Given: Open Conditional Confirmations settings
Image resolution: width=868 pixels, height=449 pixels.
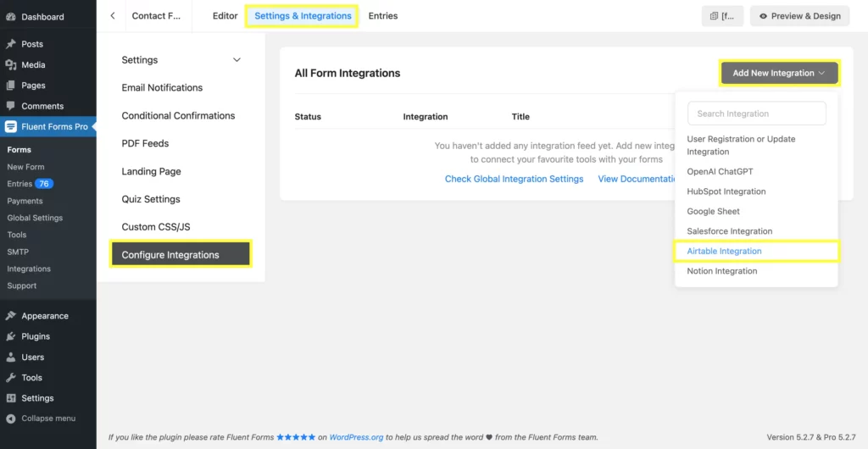Looking at the screenshot, I should (178, 115).
